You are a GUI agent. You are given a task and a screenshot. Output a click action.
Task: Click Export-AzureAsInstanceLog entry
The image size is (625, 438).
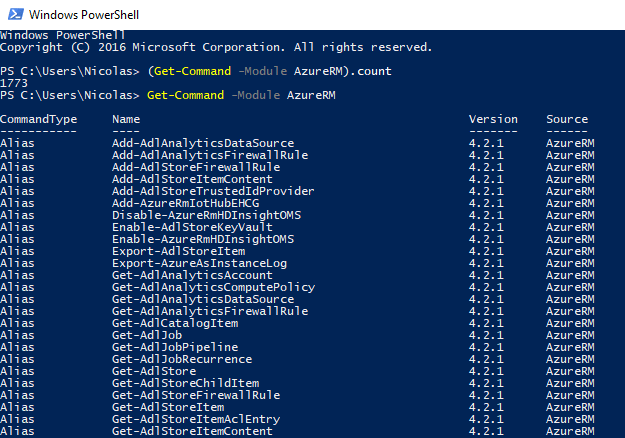coord(199,263)
